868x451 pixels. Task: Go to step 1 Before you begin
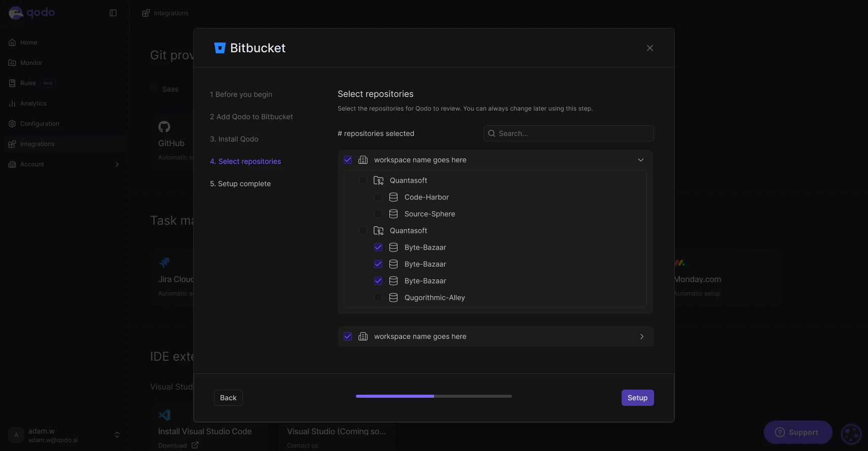click(241, 94)
